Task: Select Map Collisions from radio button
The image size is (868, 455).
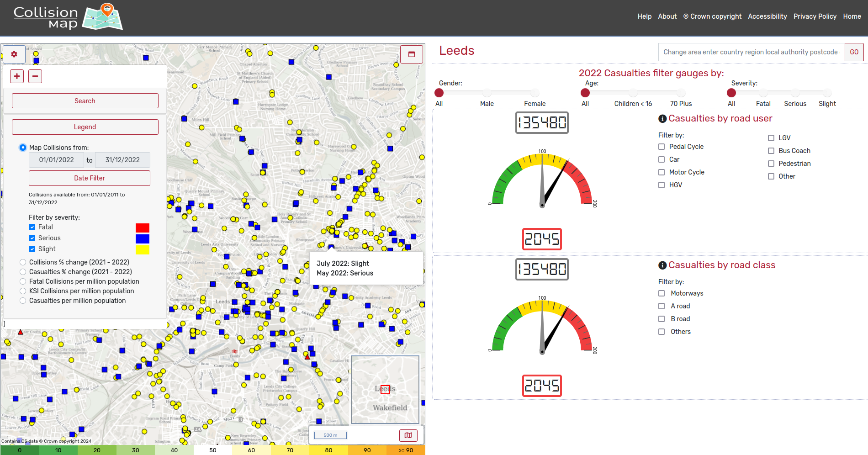Action: pyautogui.click(x=23, y=148)
